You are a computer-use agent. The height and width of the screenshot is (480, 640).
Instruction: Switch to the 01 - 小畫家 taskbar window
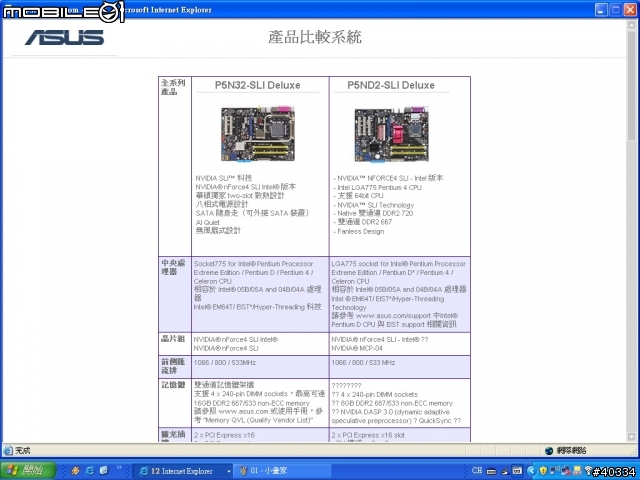tap(282, 471)
